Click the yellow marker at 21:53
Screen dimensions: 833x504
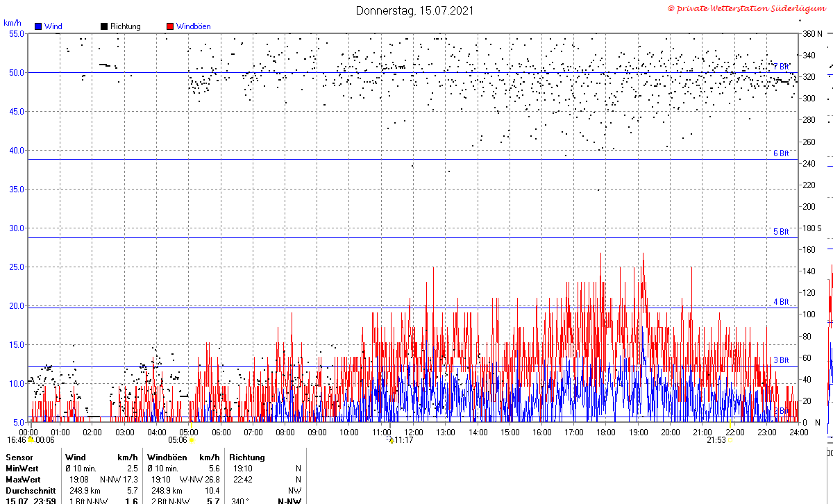pos(730,439)
